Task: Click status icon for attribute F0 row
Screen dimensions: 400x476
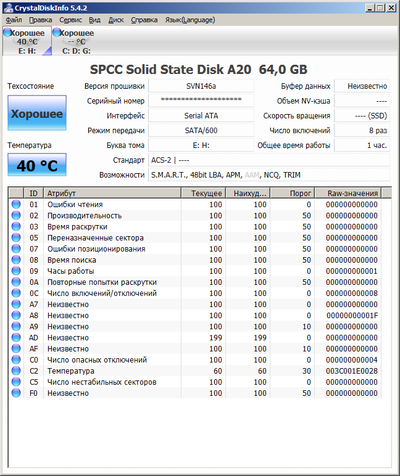Action: (x=16, y=393)
